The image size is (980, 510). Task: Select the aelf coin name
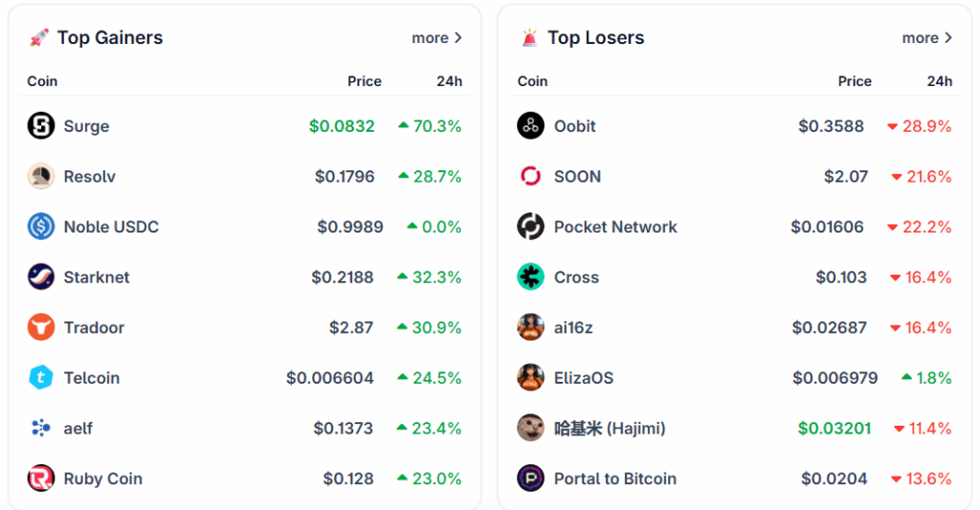pos(78,428)
